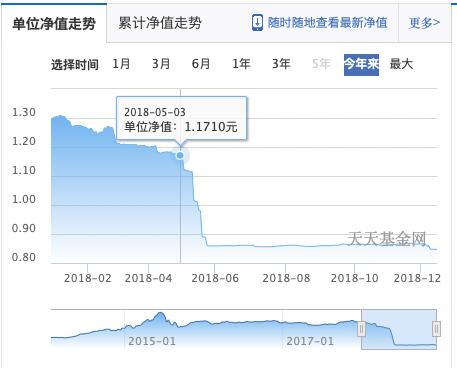Switch to 单位净值走势 tab
The height and width of the screenshot is (368, 457).
coord(54,23)
